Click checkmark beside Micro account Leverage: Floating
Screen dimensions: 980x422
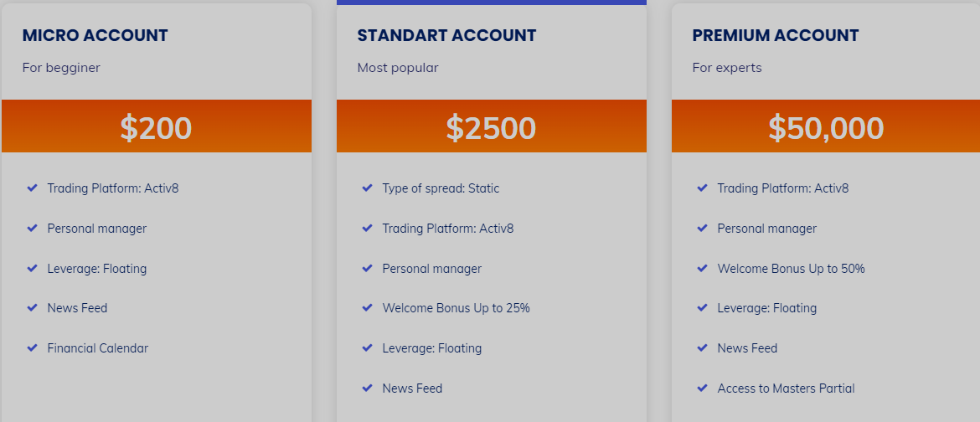click(33, 268)
